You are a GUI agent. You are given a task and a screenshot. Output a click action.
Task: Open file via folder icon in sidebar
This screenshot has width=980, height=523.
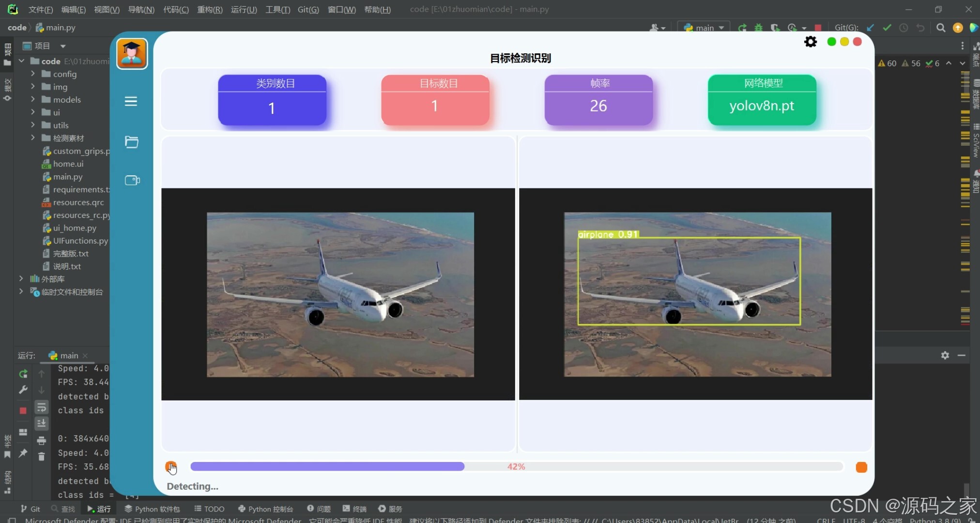(x=131, y=142)
